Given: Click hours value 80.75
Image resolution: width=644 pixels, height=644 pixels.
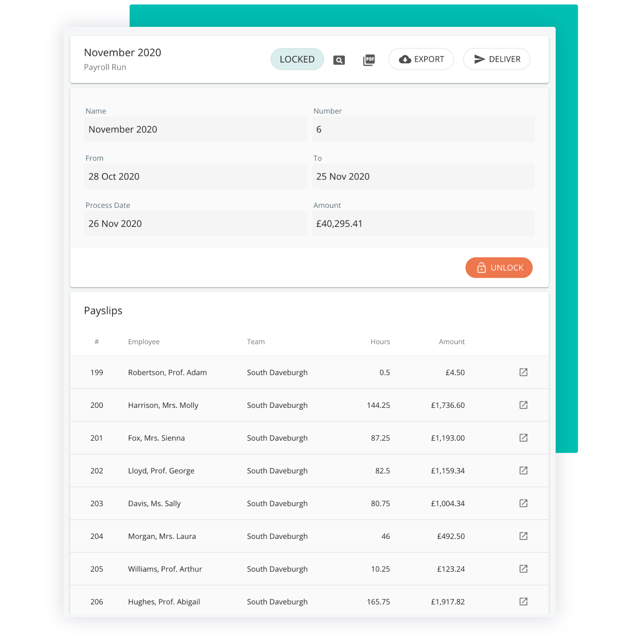Looking at the screenshot, I should 381,504.
